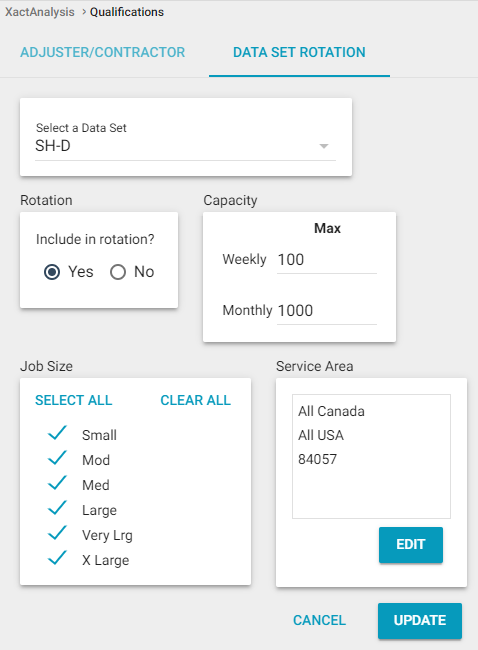Go to XactAnalysis breadcrumb link
The height and width of the screenshot is (650, 478).
pyautogui.click(x=40, y=12)
